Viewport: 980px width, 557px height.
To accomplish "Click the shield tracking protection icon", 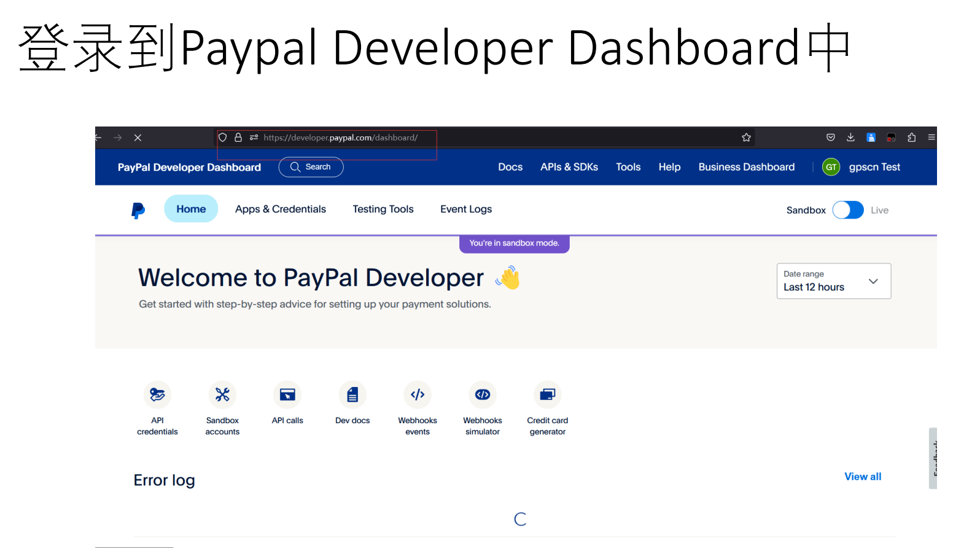I will (x=223, y=138).
